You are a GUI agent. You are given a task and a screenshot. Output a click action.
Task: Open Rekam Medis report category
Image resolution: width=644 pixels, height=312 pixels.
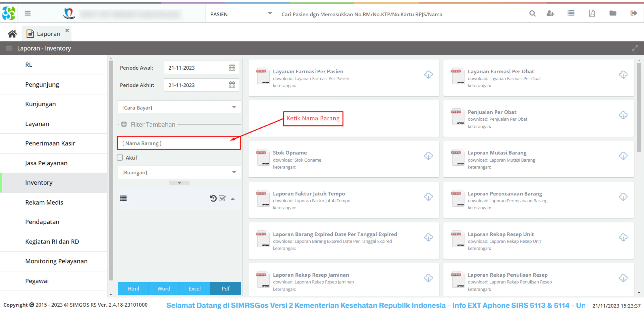(x=54, y=202)
